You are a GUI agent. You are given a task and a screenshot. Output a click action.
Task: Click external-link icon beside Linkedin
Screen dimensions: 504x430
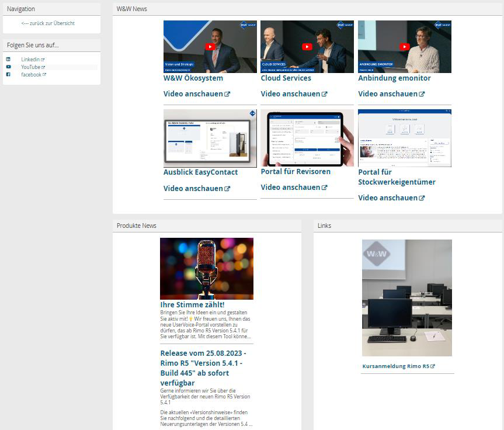[x=43, y=60]
